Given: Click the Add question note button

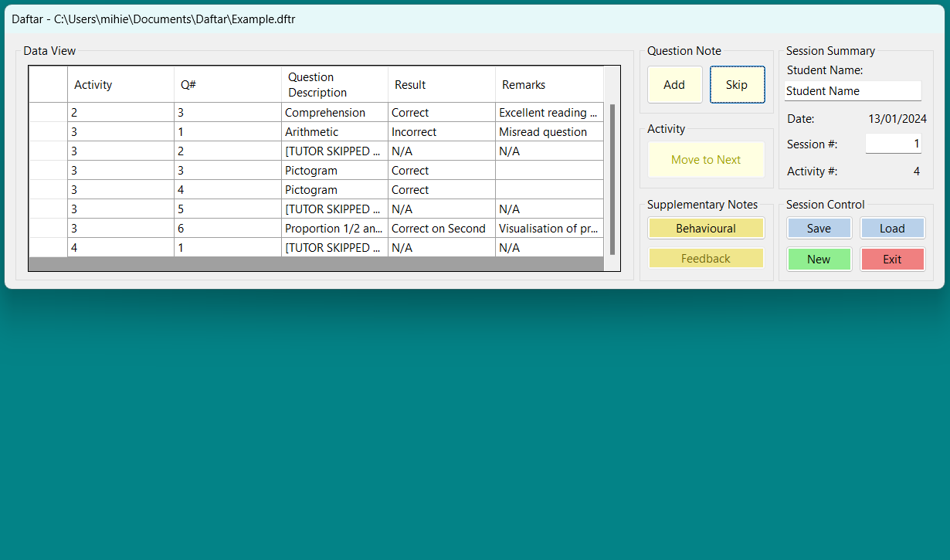Looking at the screenshot, I should (x=674, y=85).
